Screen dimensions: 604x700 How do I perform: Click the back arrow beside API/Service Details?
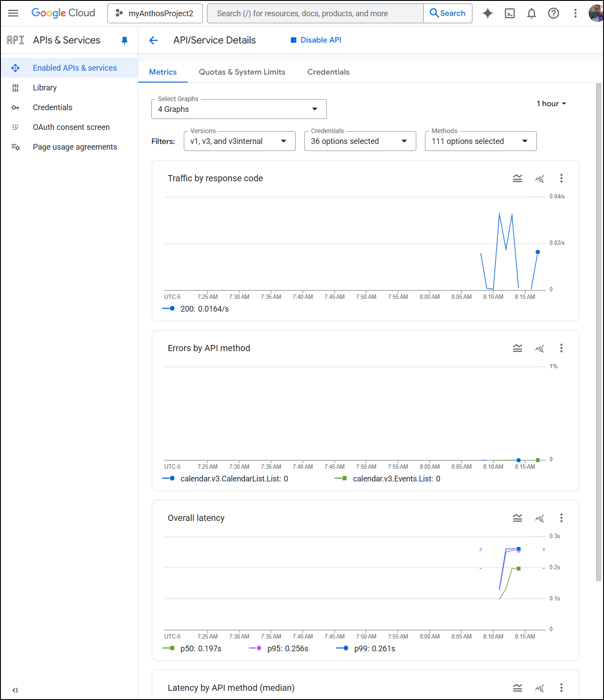154,40
